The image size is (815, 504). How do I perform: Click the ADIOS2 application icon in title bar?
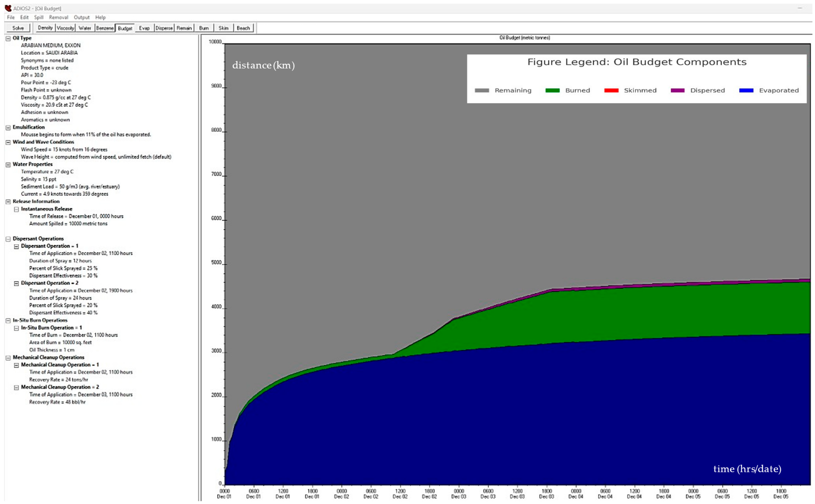[x=8, y=8]
